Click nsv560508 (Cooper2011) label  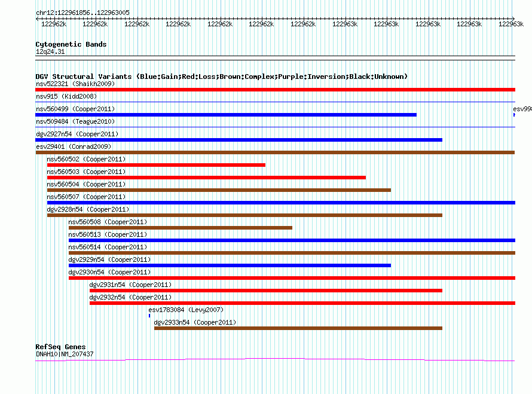point(108,222)
